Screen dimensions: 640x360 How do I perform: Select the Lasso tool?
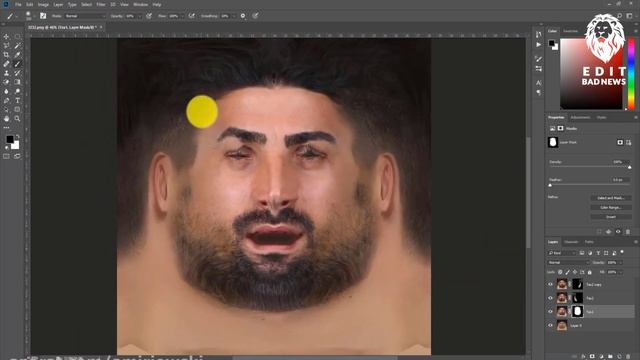[x=6, y=46]
